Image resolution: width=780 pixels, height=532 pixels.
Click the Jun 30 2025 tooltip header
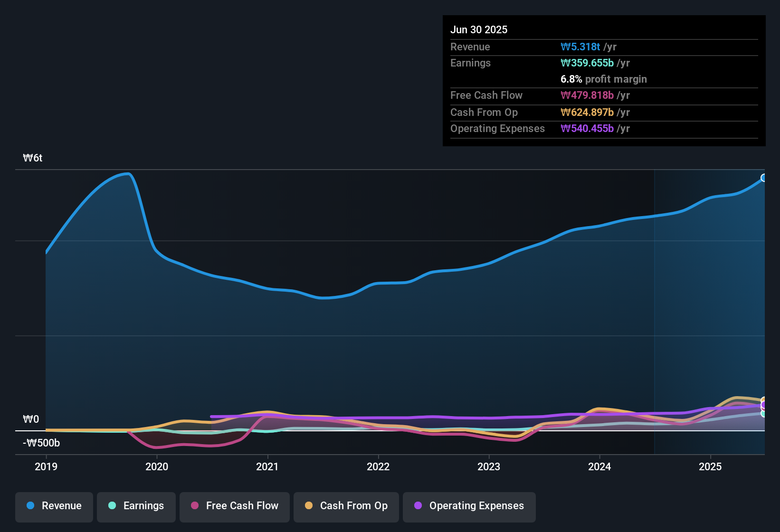coord(479,29)
